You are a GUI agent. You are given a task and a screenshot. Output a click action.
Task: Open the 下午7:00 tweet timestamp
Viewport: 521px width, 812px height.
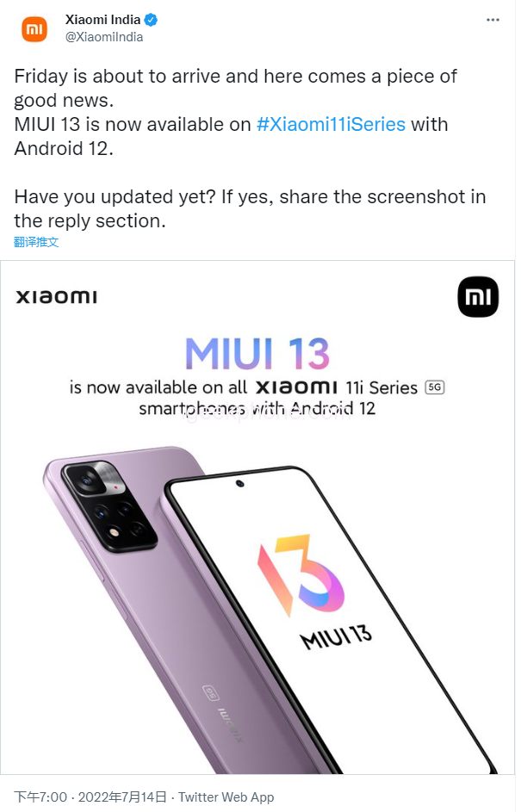click(x=40, y=797)
